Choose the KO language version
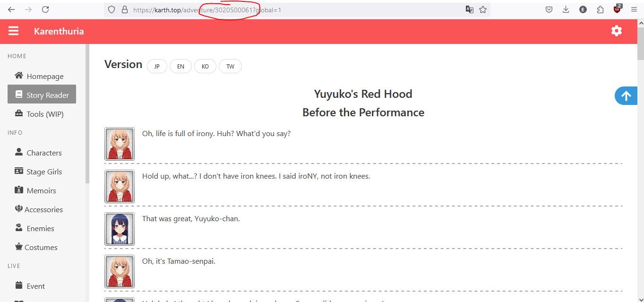Screen dimensions: 644x302 pos(205,67)
